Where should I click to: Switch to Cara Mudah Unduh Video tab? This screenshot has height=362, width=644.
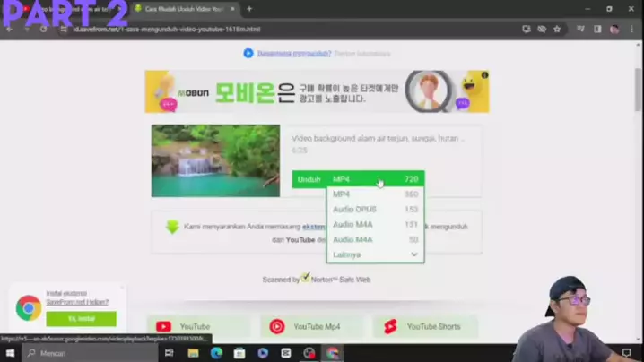184,9
